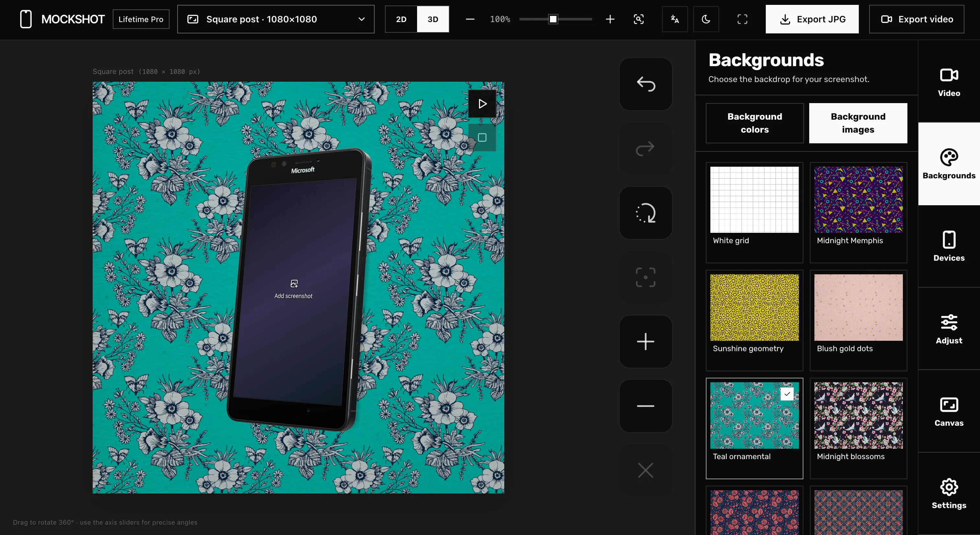The width and height of the screenshot is (980, 535).
Task: Click the Lifetime Pro badge
Action: pos(141,19)
